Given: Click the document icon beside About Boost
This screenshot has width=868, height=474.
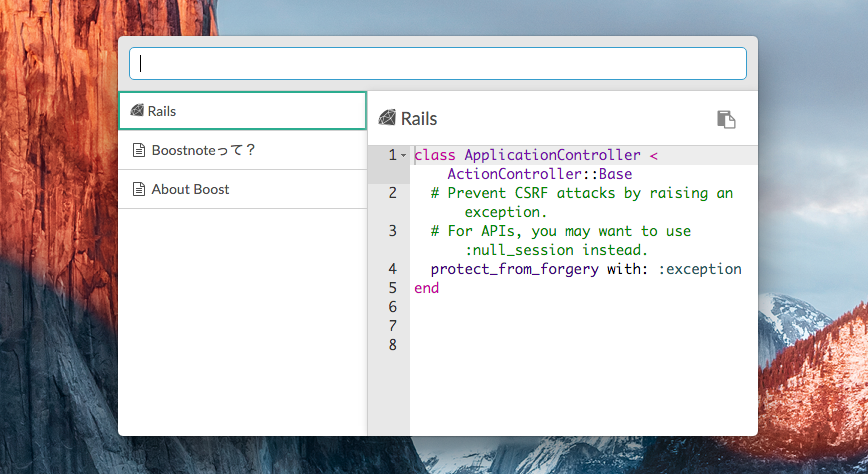Looking at the screenshot, I should 139,189.
